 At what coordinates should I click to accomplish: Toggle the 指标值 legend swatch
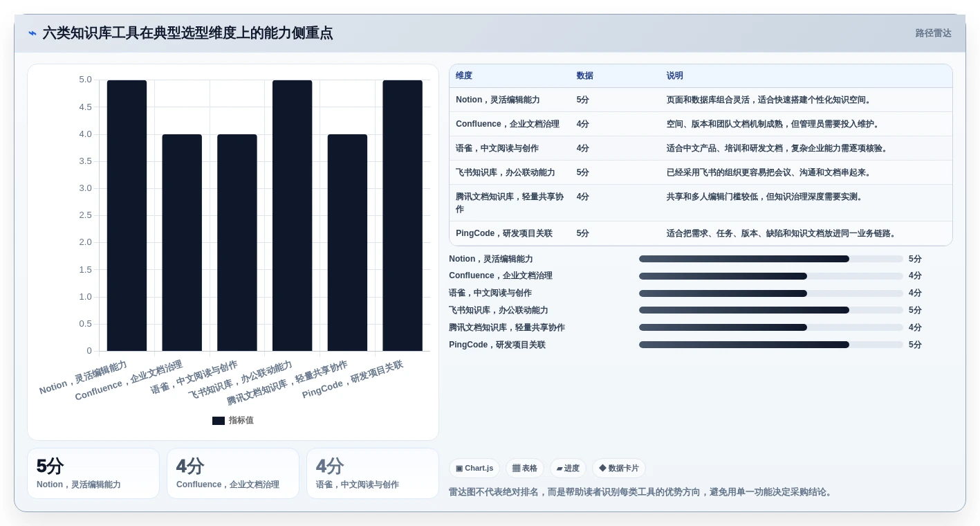click(219, 421)
